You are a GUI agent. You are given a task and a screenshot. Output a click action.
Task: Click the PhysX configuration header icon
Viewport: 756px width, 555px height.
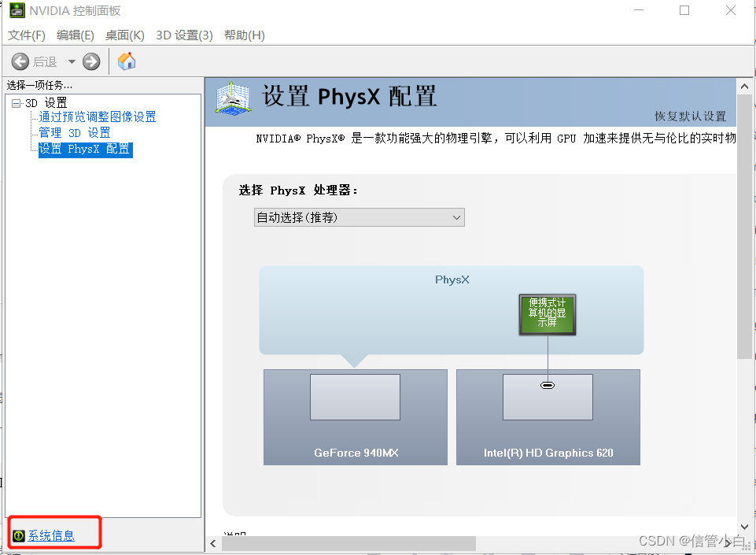click(x=234, y=98)
